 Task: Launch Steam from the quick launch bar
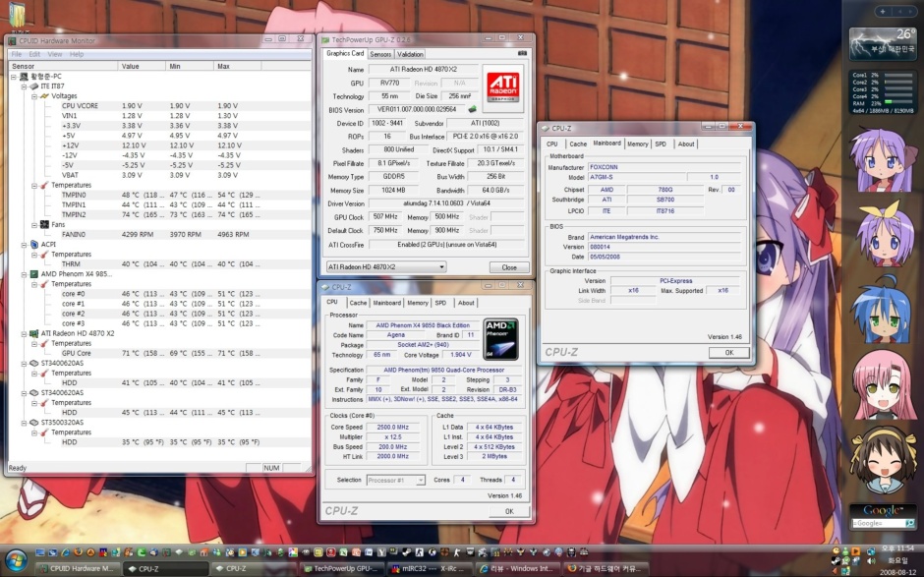[x=406, y=552]
